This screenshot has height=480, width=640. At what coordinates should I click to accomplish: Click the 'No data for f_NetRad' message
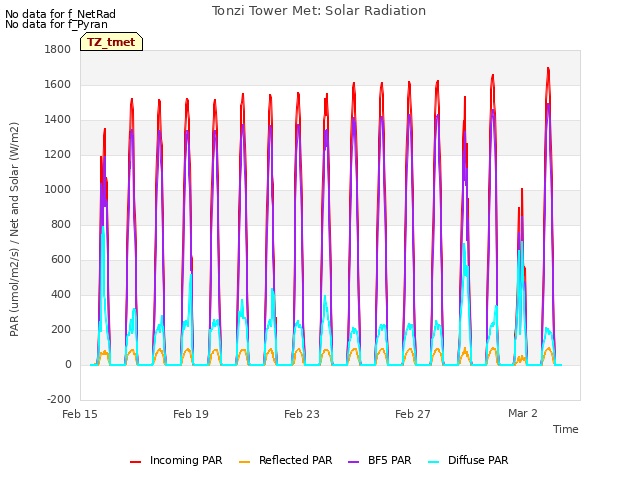pyautogui.click(x=60, y=14)
